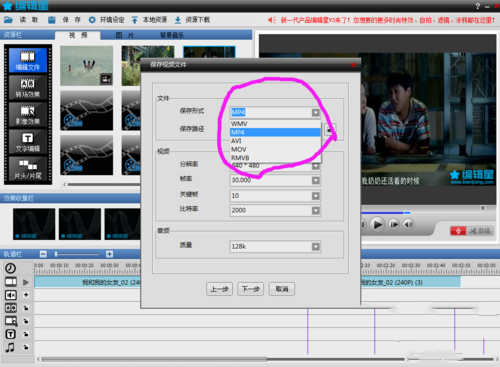The width and height of the screenshot is (500, 367).
Task: Open the 文字编辑 text tool icon
Action: pyautogui.click(x=28, y=142)
